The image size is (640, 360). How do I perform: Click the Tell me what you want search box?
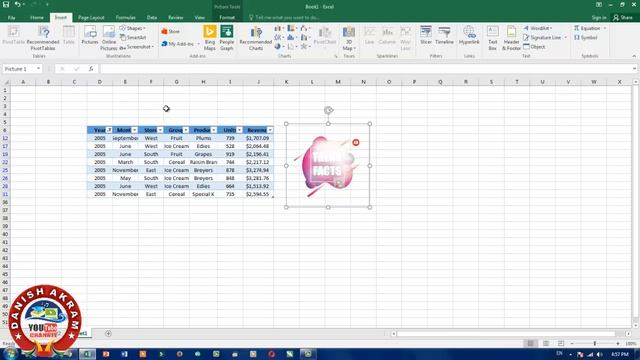[x=284, y=18]
